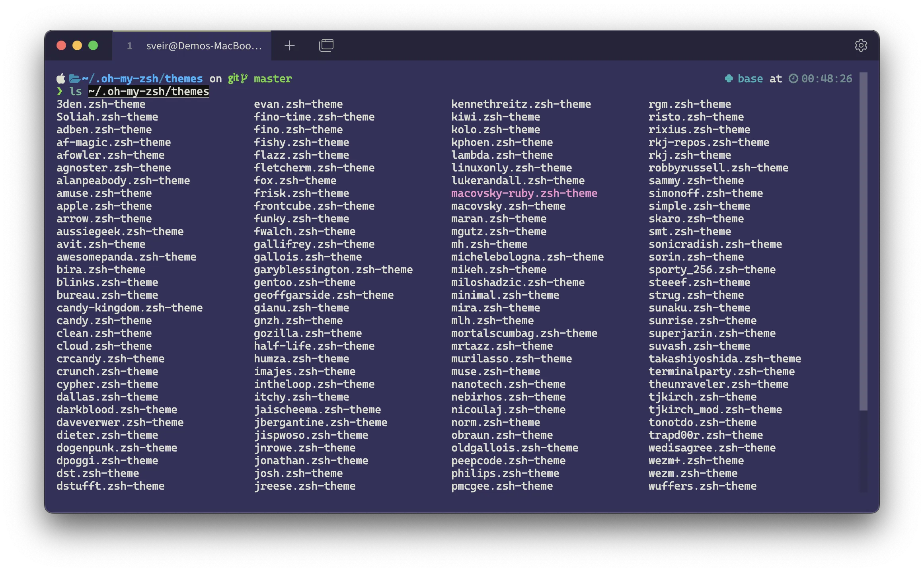Image resolution: width=924 pixels, height=572 pixels.
Task: Click the conda base environment icon
Action: click(729, 78)
